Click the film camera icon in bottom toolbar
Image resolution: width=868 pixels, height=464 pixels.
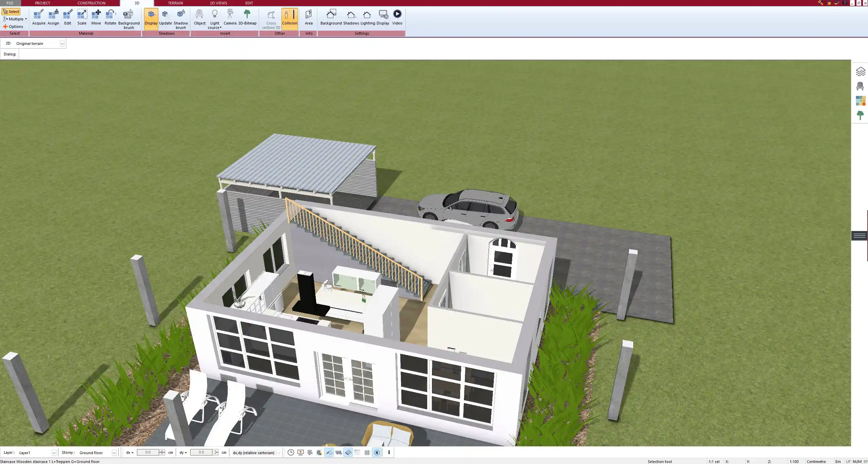(310, 452)
